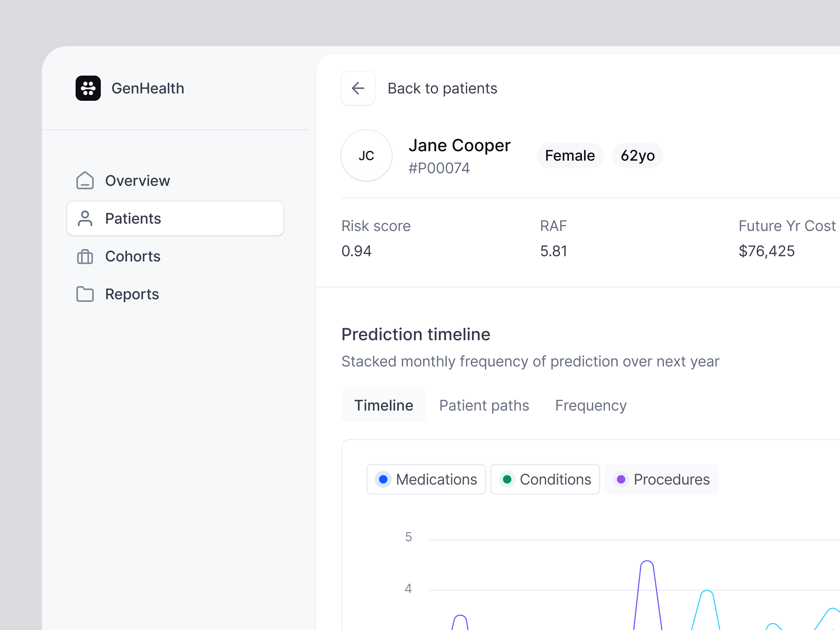Switch to the Timeline tab

click(384, 405)
